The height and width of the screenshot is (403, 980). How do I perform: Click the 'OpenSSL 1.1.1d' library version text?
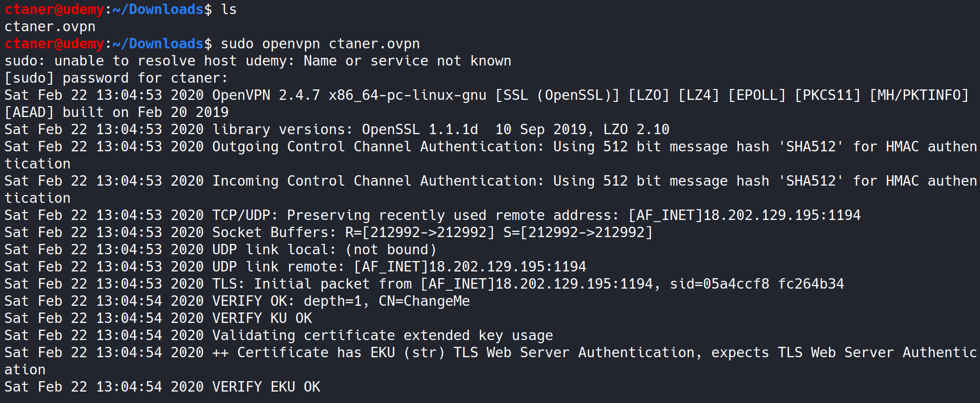point(420,129)
